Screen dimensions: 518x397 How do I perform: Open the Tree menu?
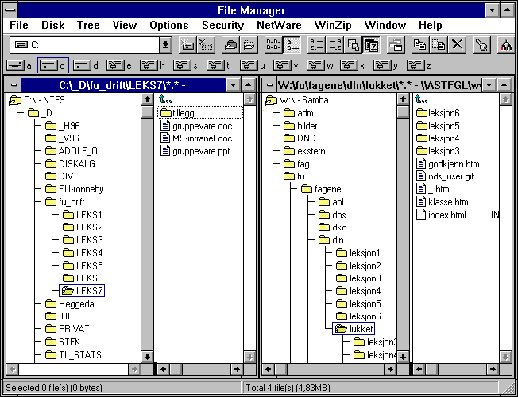[x=88, y=25]
